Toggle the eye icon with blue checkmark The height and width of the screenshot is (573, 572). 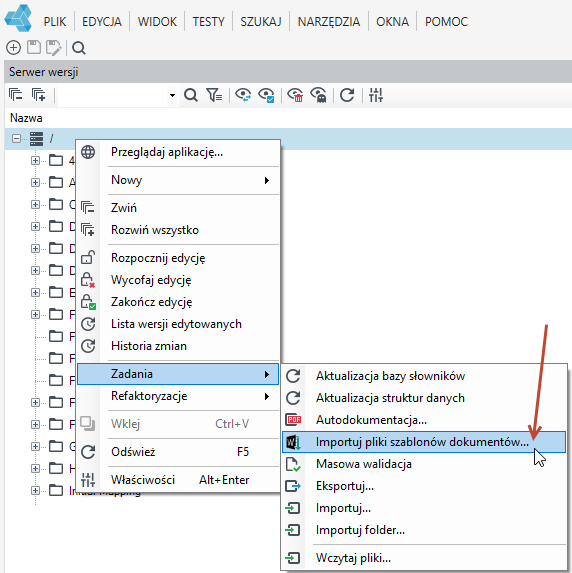pos(266,95)
